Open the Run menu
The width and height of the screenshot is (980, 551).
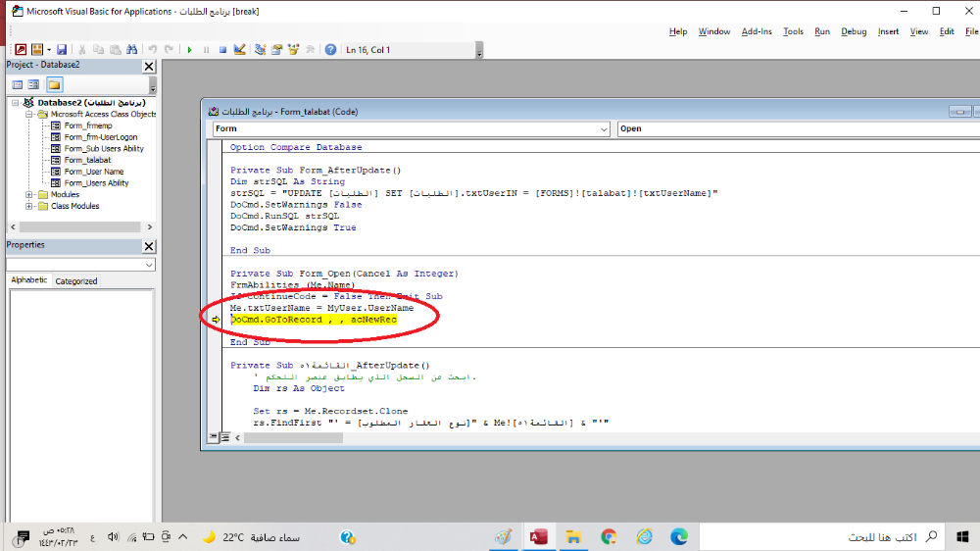click(x=822, y=31)
